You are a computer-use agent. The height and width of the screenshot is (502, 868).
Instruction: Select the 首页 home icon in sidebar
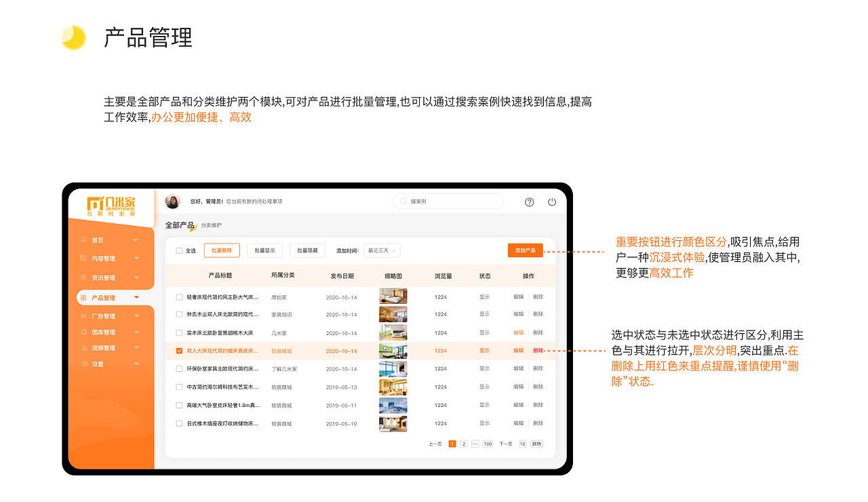[85, 239]
